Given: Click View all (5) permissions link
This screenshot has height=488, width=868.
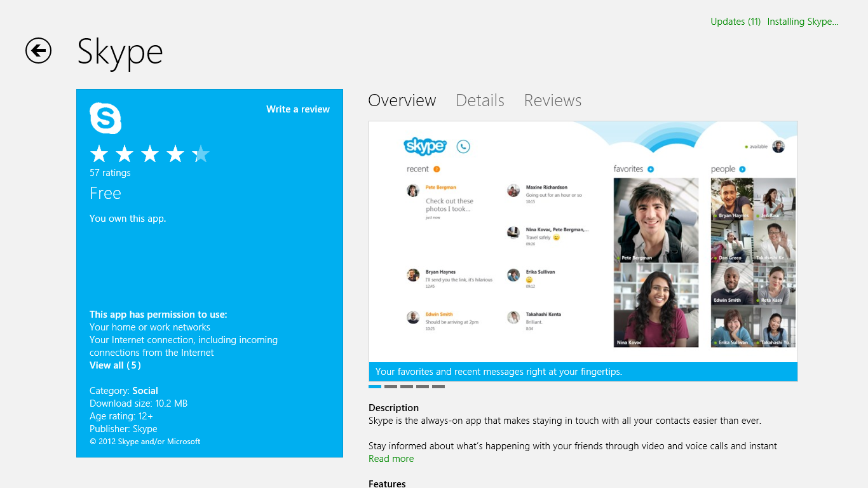Looking at the screenshot, I should 115,365.
